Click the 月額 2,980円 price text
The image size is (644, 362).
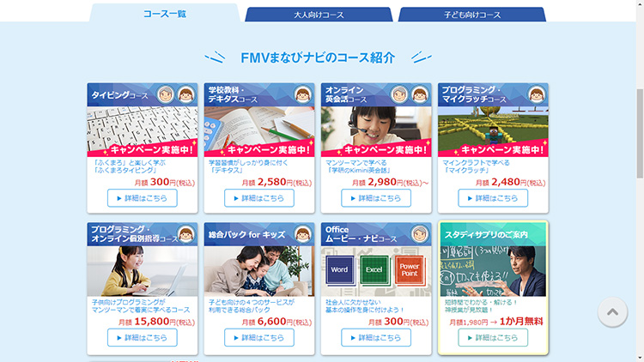pyautogui.click(x=390, y=182)
